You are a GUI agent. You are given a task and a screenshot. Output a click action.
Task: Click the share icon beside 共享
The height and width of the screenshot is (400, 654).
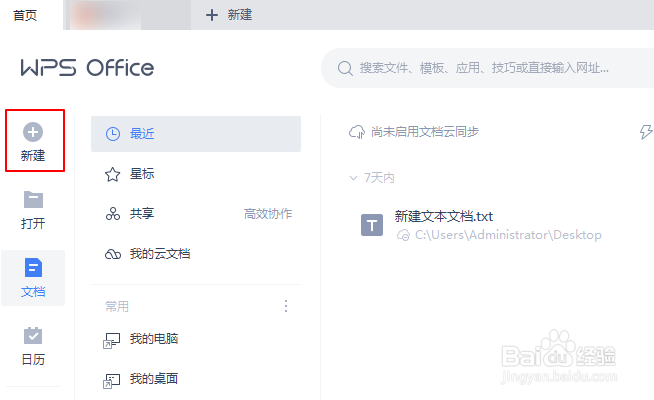tap(113, 214)
